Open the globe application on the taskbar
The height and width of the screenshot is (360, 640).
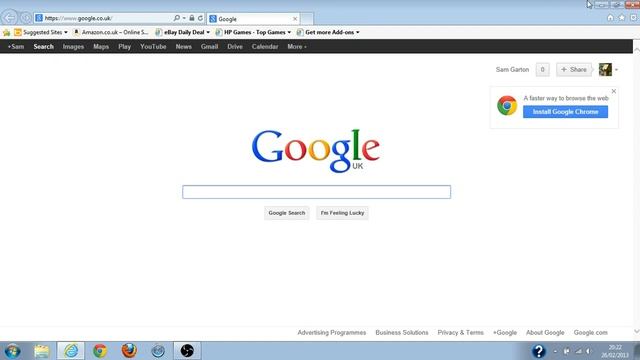pos(158,351)
